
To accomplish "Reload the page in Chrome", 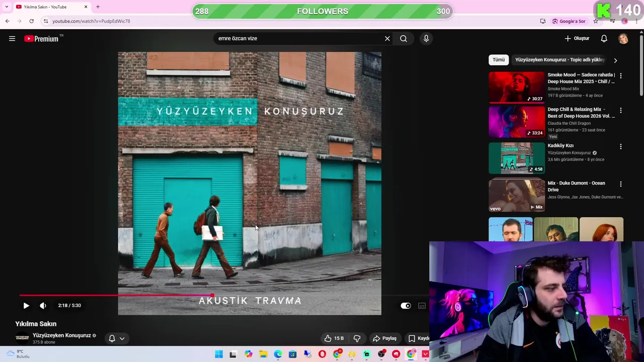I will coord(31,21).
